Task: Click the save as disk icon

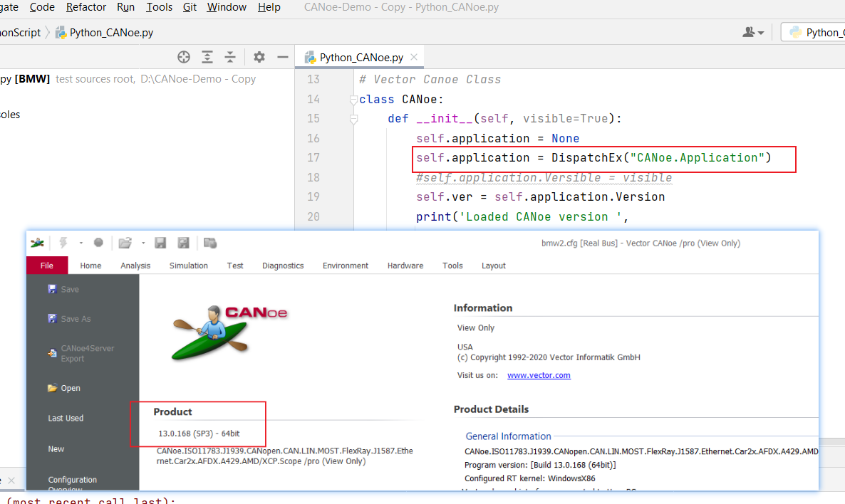Action: 183,243
